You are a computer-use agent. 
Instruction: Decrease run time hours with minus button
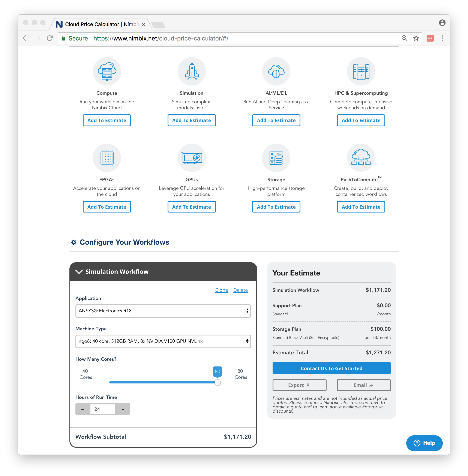pos(82,409)
